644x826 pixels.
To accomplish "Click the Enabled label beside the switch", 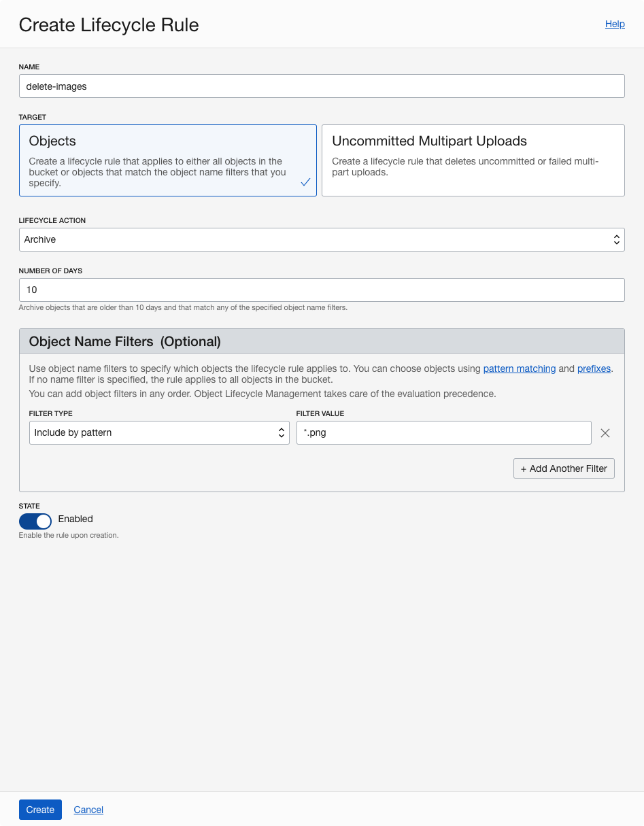I will pyautogui.click(x=75, y=519).
